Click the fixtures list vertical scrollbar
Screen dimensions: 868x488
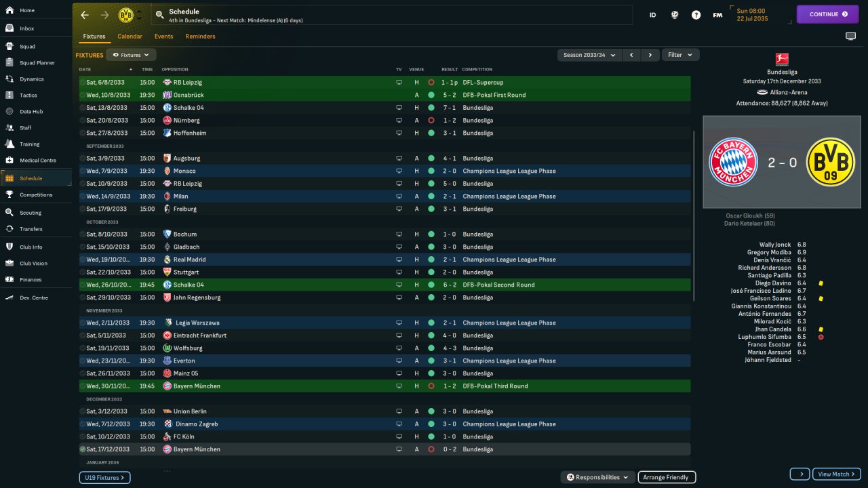pos(694,216)
